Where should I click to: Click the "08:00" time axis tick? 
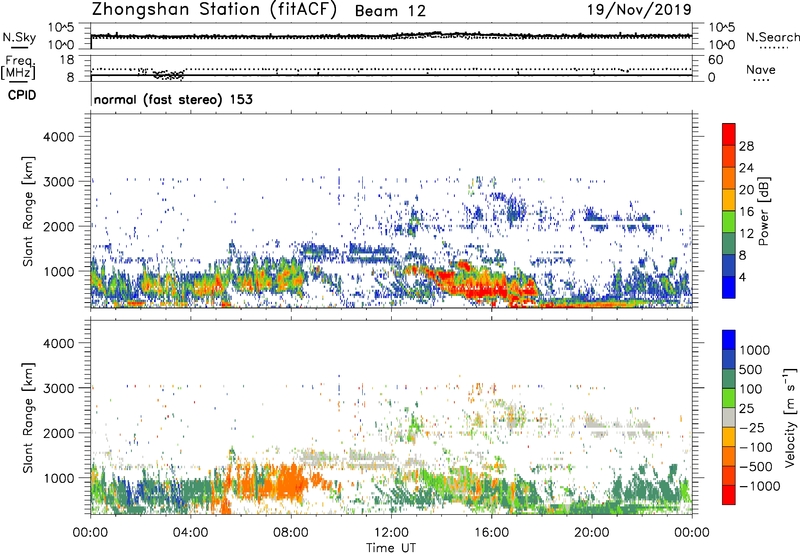click(291, 532)
